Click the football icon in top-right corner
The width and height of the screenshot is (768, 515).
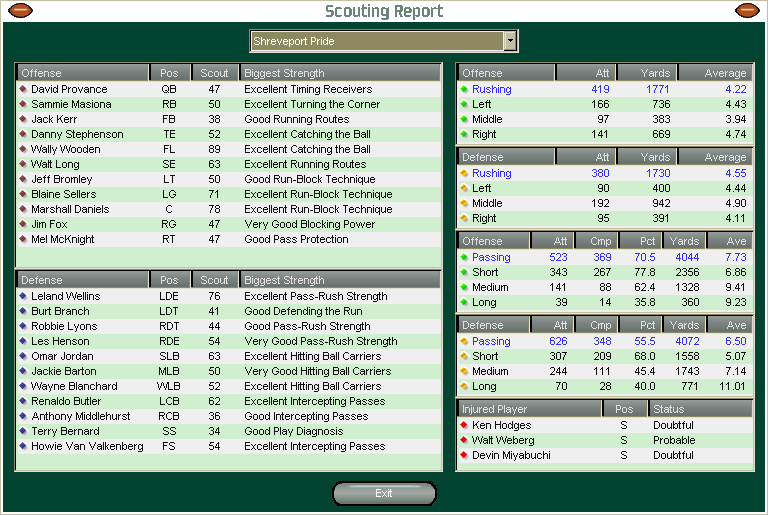747,11
